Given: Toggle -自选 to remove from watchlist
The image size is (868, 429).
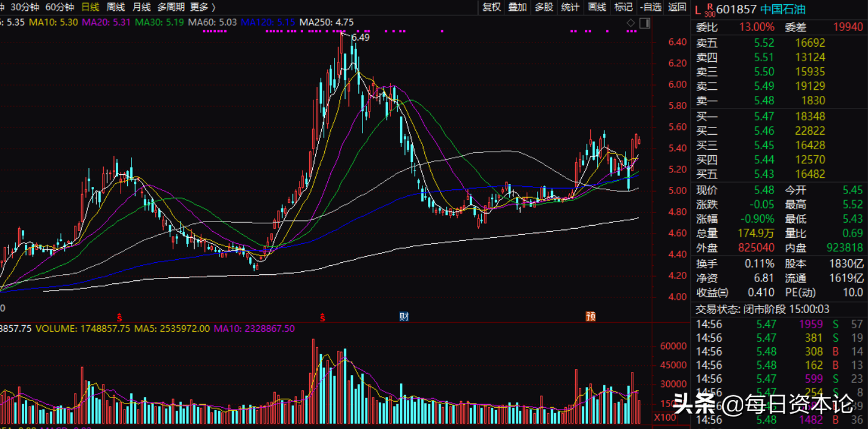Looking at the screenshot, I should click(650, 7).
